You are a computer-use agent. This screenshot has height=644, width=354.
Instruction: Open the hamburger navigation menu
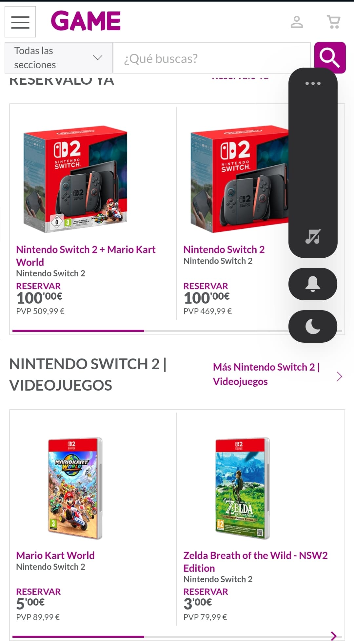point(20,22)
